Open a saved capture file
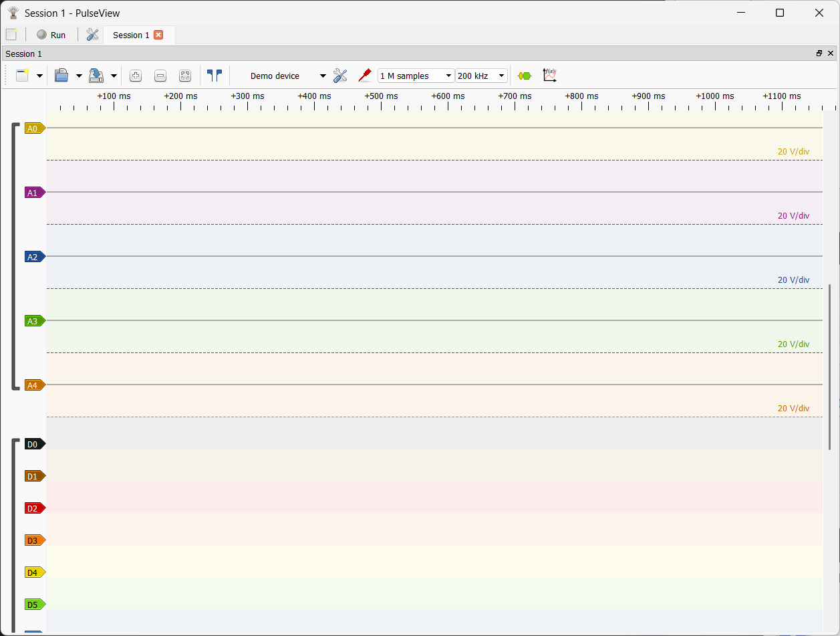This screenshot has height=636, width=840. [x=61, y=76]
